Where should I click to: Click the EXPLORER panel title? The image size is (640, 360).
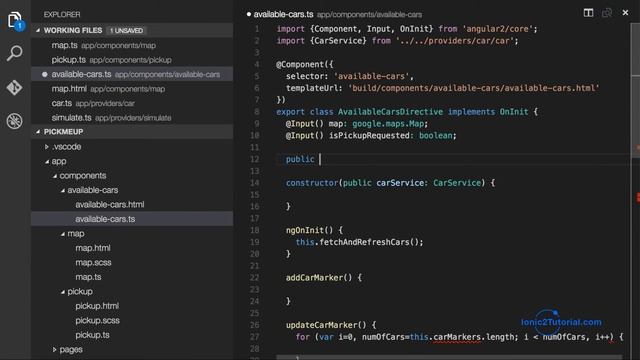[62, 14]
